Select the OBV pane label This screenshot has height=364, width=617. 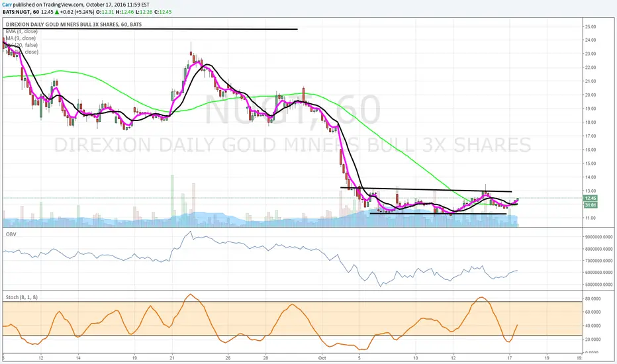(x=11, y=234)
